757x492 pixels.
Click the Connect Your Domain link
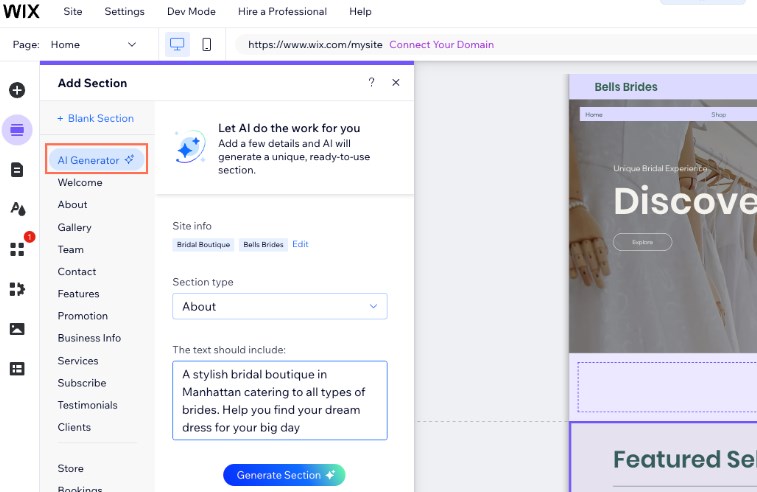442,44
